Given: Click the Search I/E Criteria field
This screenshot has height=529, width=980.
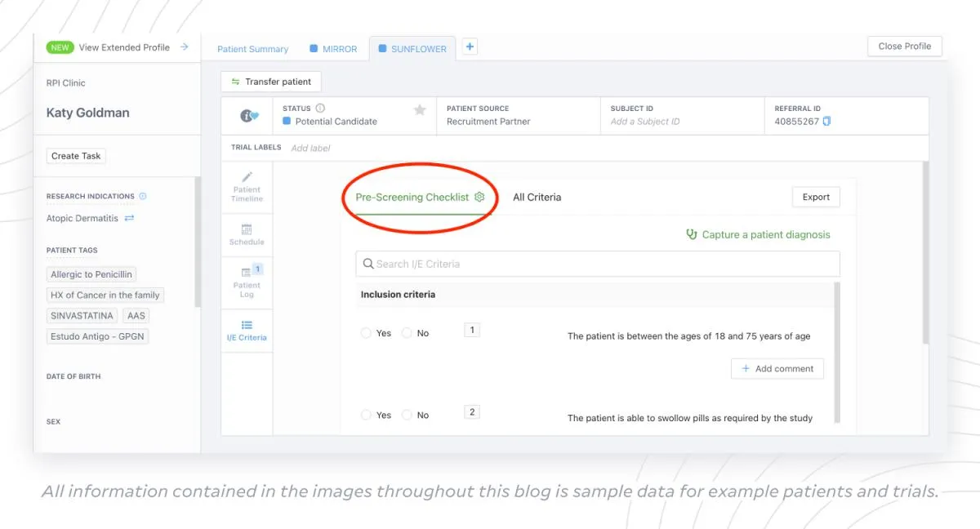Looking at the screenshot, I should coord(598,264).
